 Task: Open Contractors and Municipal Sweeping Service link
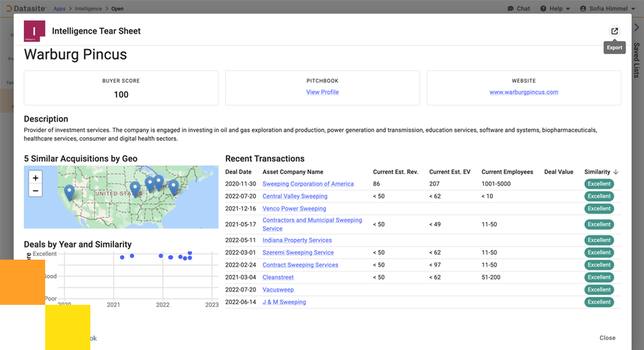click(x=312, y=224)
